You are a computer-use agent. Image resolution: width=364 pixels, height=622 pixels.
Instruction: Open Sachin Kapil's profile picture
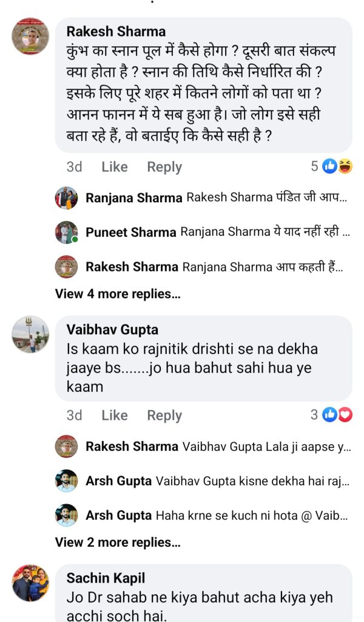[x=30, y=583]
